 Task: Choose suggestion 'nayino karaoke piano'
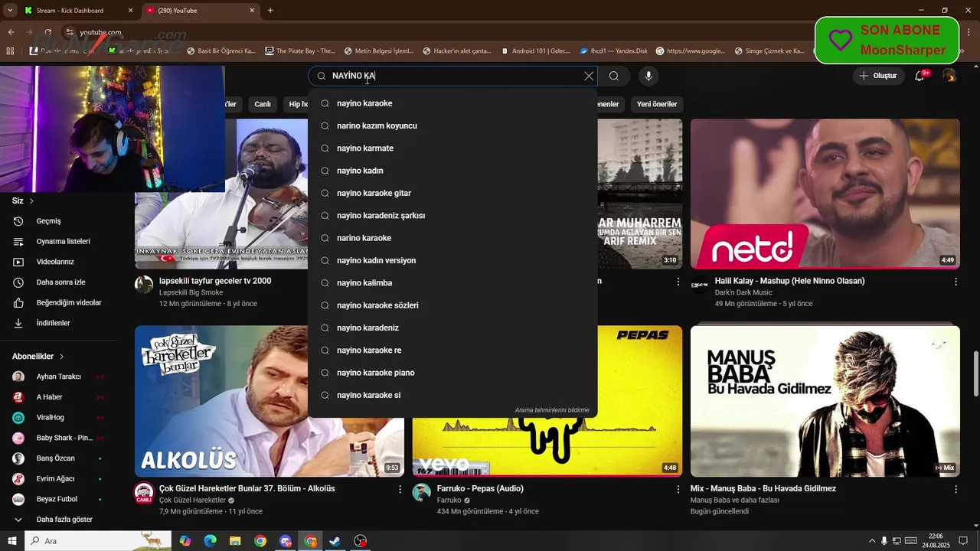click(x=452, y=373)
